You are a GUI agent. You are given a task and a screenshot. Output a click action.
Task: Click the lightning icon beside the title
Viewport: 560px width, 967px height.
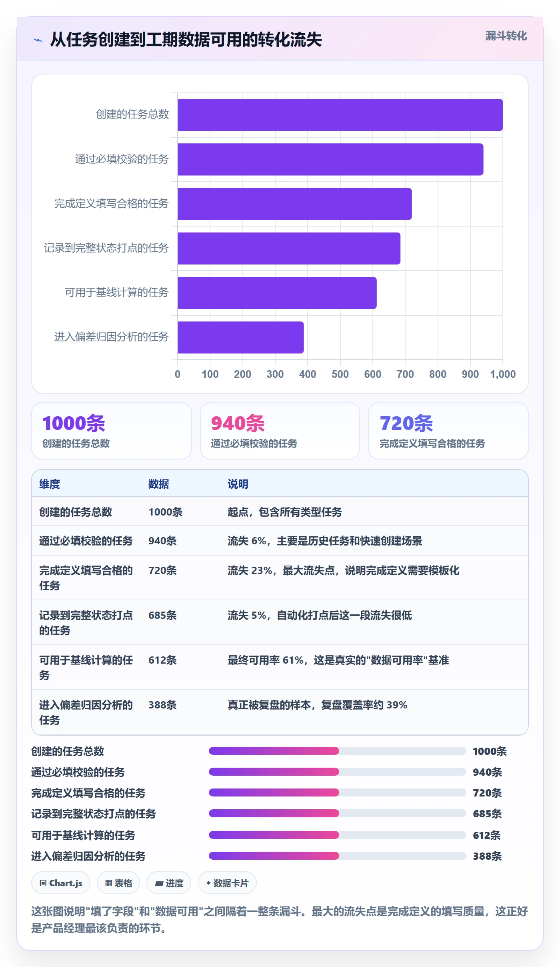(38, 40)
